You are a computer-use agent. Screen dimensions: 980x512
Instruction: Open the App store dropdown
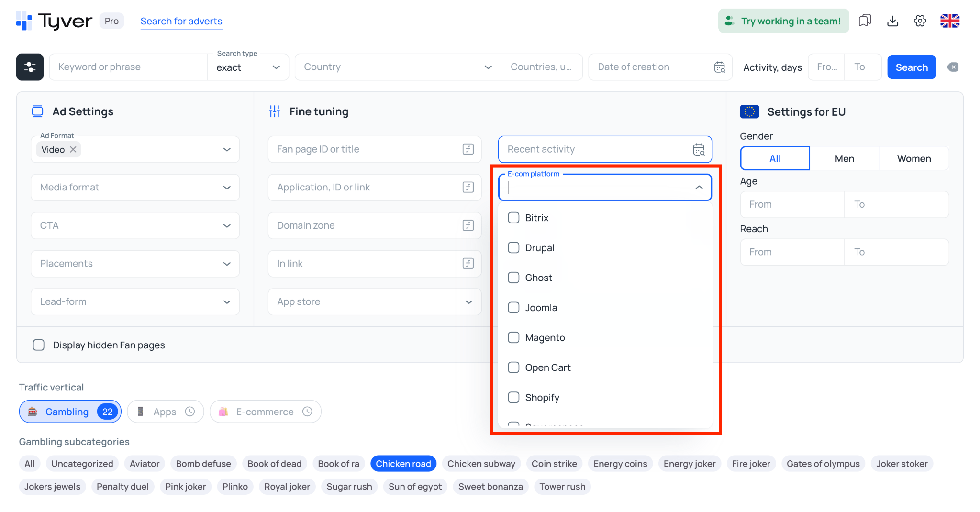[375, 301]
